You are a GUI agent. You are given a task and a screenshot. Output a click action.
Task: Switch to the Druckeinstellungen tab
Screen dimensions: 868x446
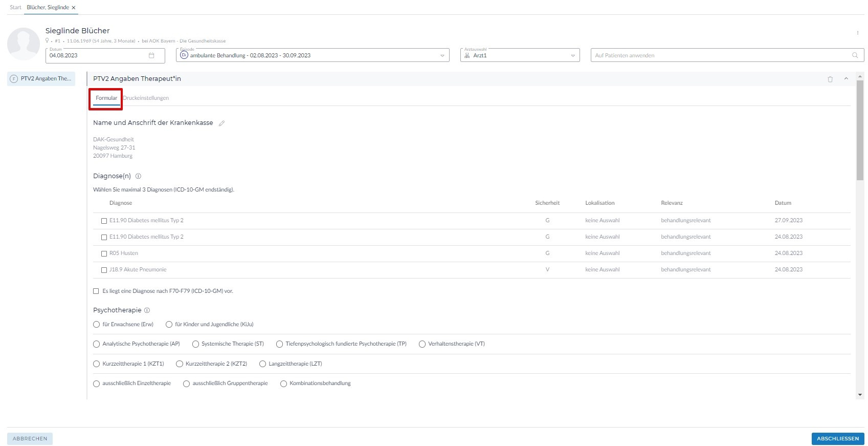click(146, 98)
